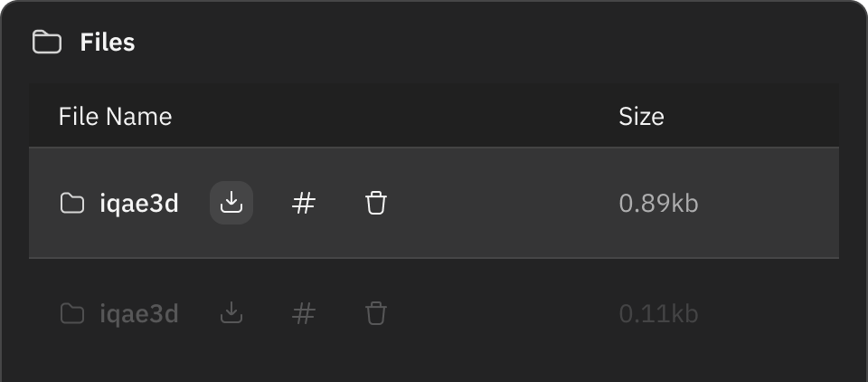This screenshot has height=382, width=868.
Task: Download the iqae3d folder sized 0.89kb
Action: coord(231,203)
